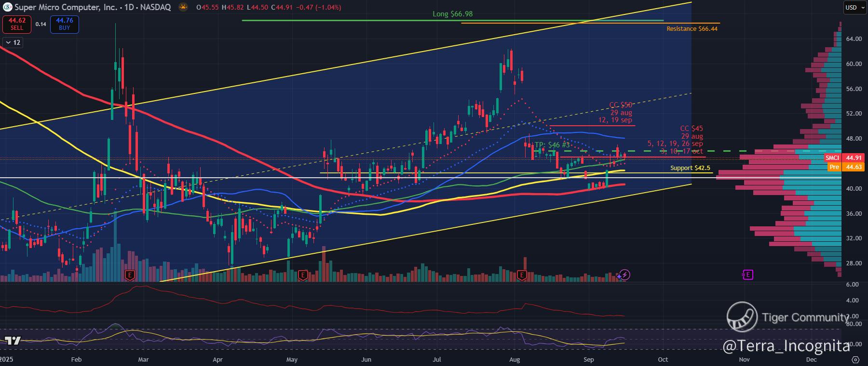Click the 0.14 spread value
The image size is (868, 366).
click(41, 24)
